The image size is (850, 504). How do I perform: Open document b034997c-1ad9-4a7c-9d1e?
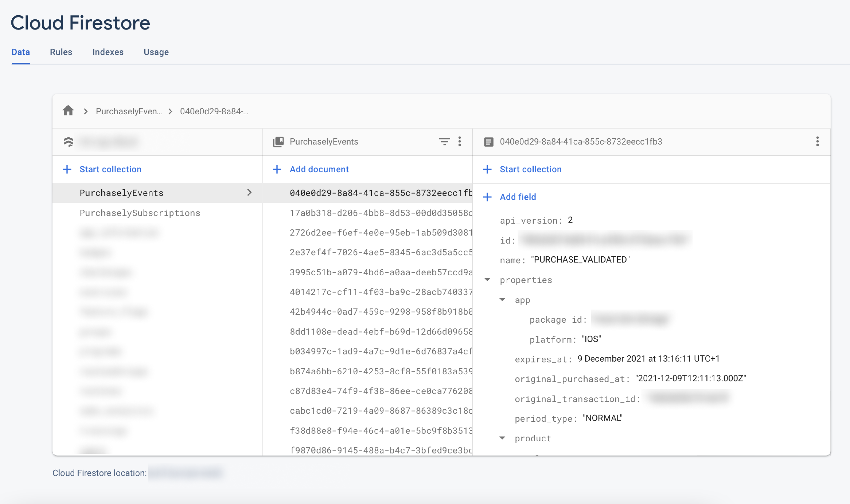pyautogui.click(x=367, y=351)
